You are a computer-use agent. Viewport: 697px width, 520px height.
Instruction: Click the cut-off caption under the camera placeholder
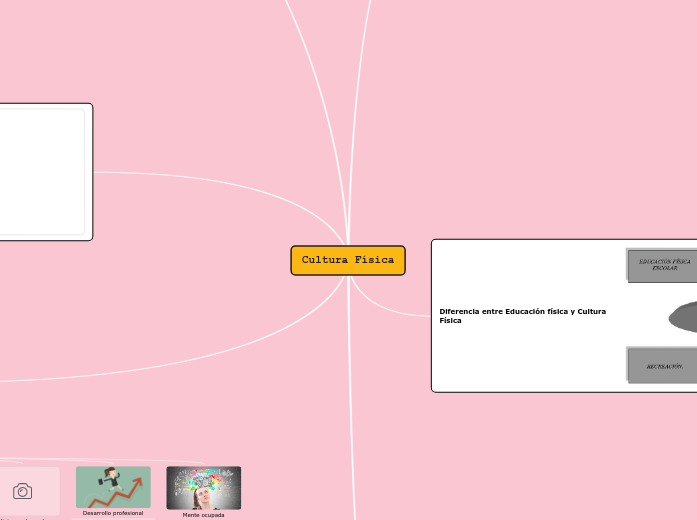point(22,517)
